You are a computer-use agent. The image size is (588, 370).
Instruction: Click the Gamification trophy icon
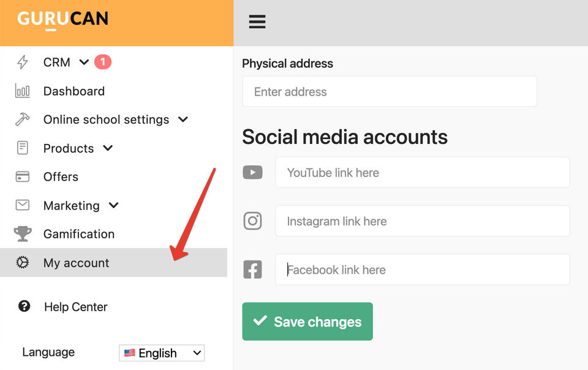pos(23,233)
